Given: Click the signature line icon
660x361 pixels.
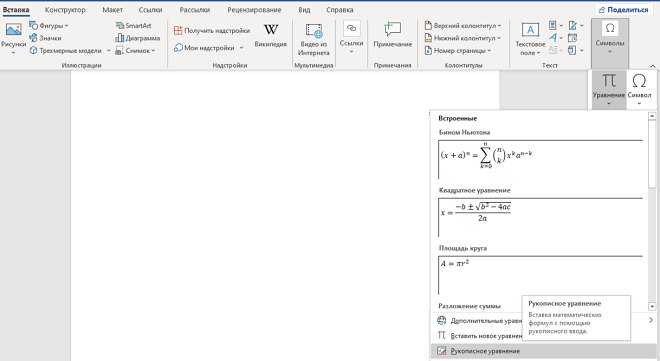Looking at the screenshot, I should point(572,26).
